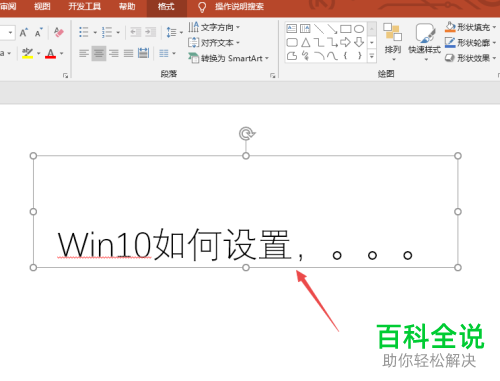The width and height of the screenshot is (500, 381).
Task: Toggle justified text alignment
Action: point(128,53)
